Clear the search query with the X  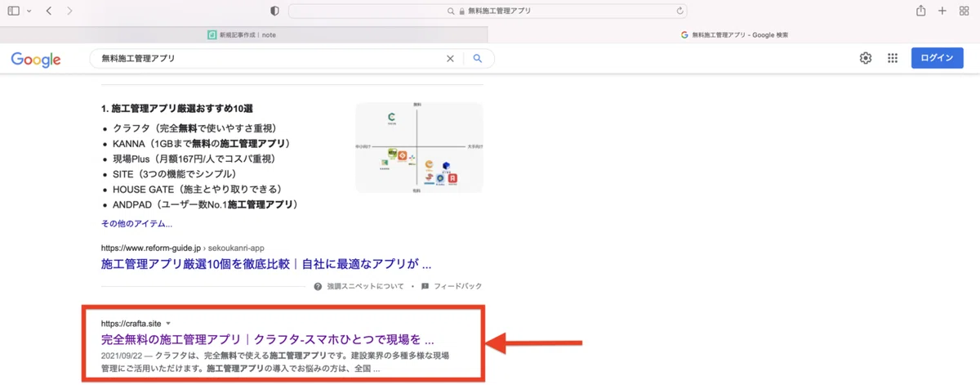450,59
